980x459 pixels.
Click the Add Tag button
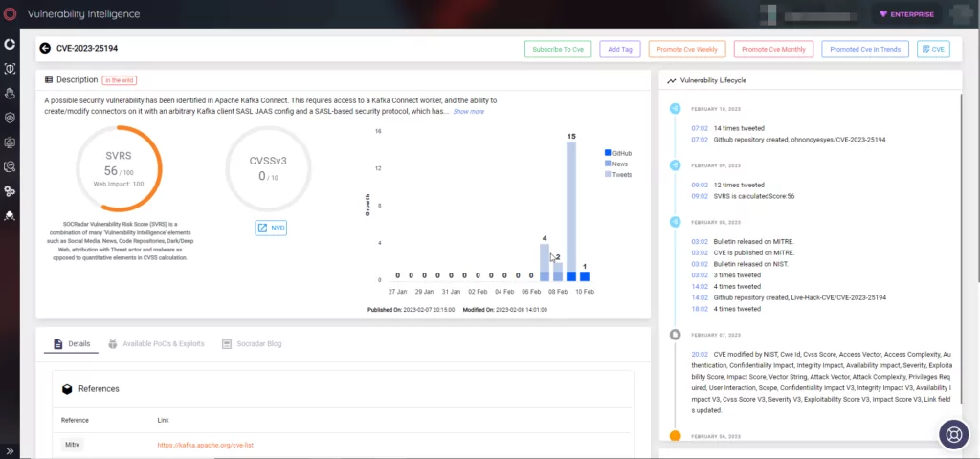[x=620, y=49]
